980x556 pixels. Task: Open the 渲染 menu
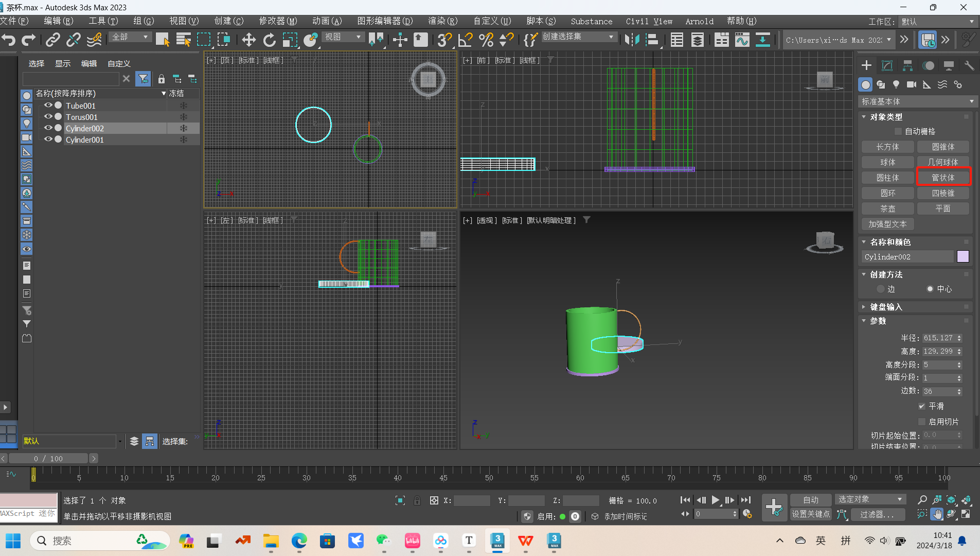tap(442, 21)
